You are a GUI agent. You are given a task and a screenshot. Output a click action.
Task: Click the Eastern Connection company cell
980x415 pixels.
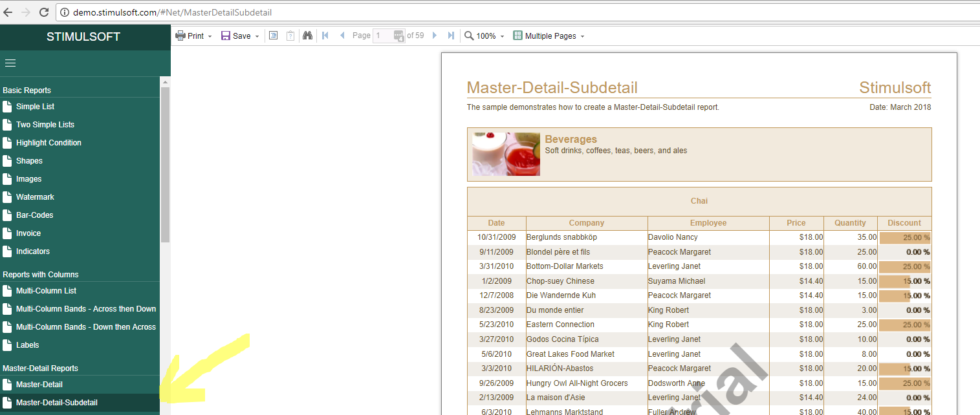[x=587, y=325]
